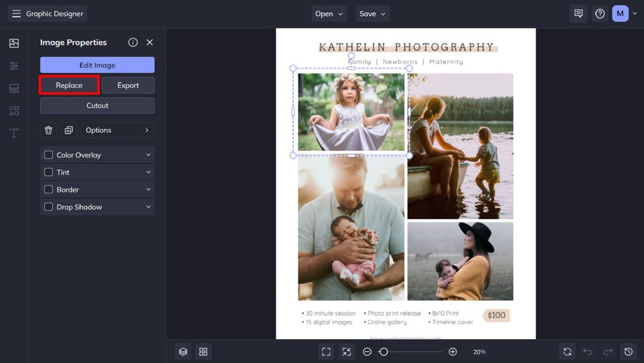Click the Export button
The image size is (644, 363).
click(128, 85)
